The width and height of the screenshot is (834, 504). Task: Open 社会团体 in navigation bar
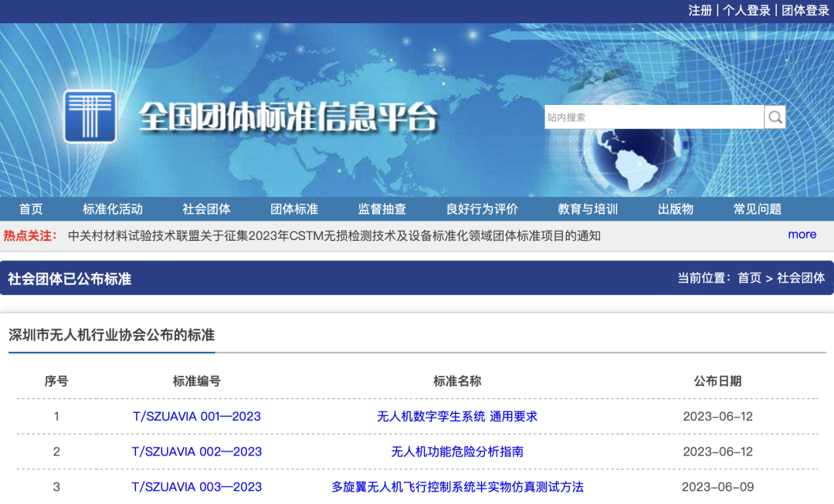click(x=206, y=209)
